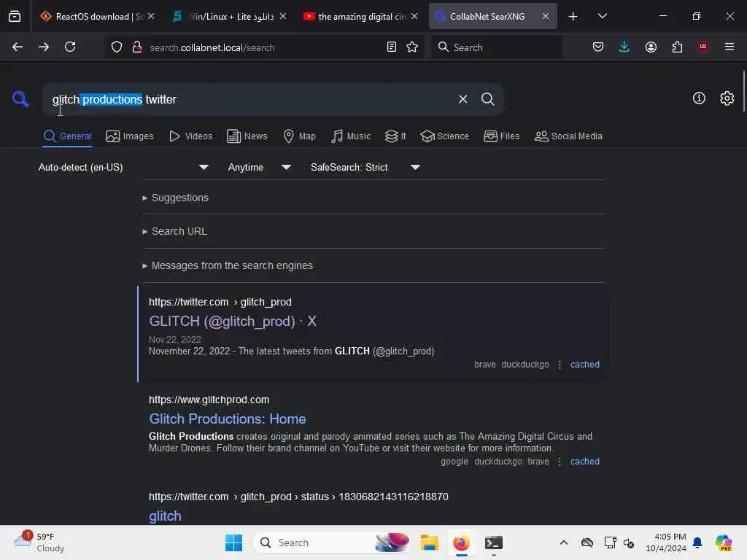Open the Firefox View tab icon

[15, 16]
